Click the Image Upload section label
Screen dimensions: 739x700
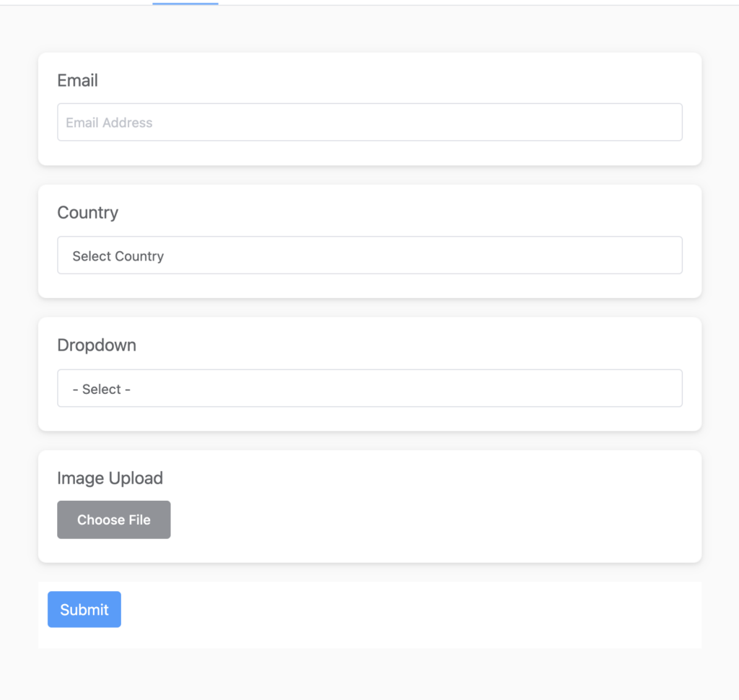click(110, 478)
